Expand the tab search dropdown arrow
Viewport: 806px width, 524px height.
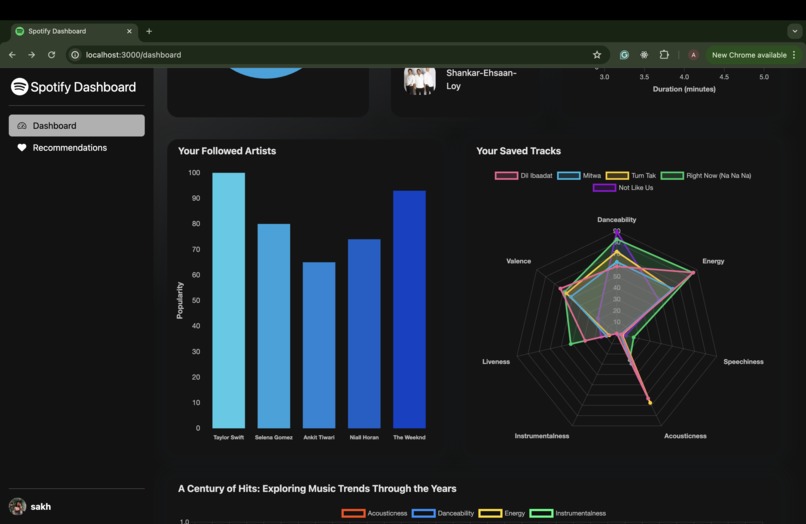click(795, 31)
